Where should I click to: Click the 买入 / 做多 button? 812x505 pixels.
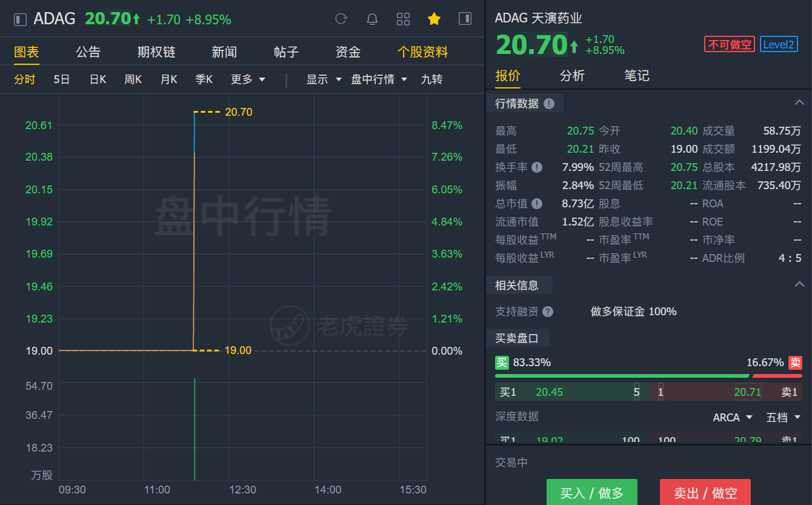(x=591, y=492)
